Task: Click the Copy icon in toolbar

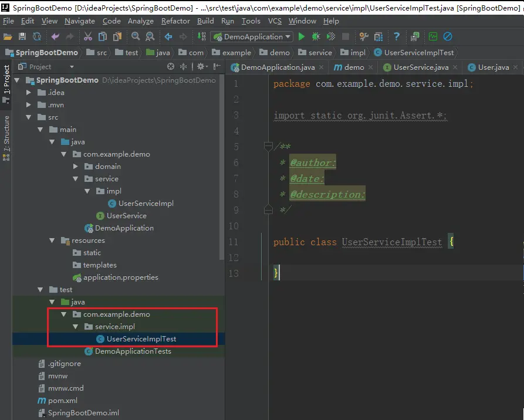Action: 103,36
